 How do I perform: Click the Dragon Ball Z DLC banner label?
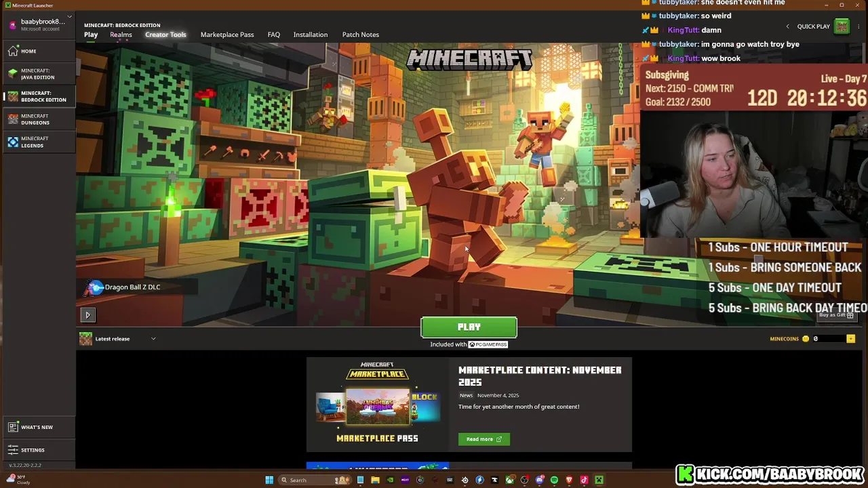[132, 287]
